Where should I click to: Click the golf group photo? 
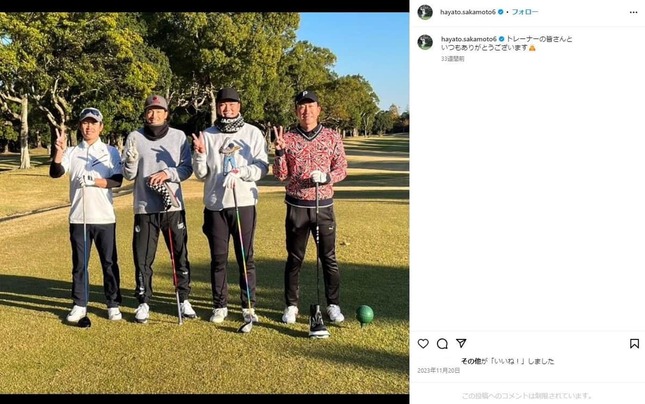click(204, 203)
